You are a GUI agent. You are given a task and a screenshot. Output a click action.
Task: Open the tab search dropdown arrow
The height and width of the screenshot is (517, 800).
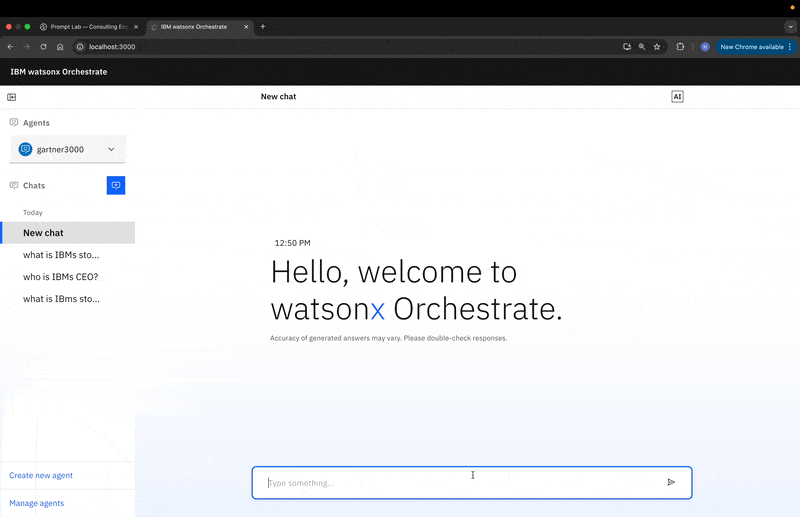point(790,27)
